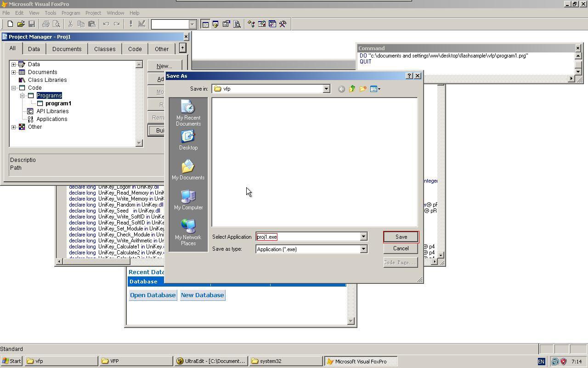This screenshot has width=588, height=368.
Task: Open the Project menu
Action: pyautogui.click(x=93, y=13)
